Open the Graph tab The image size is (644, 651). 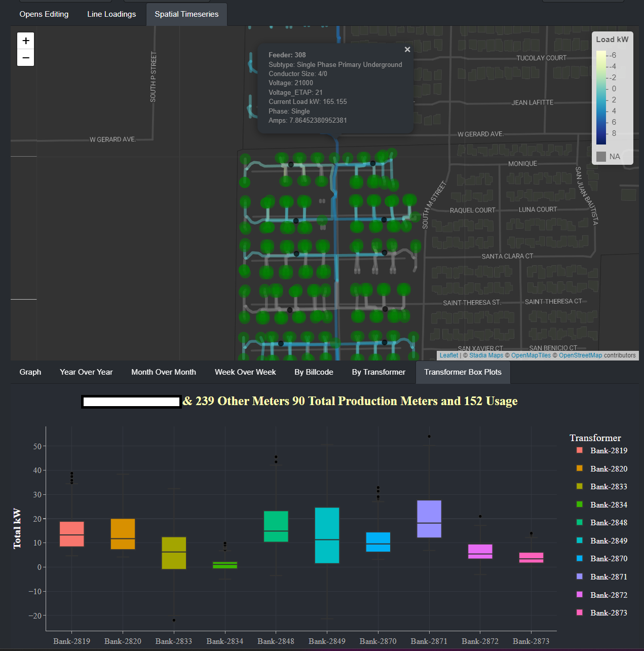[x=30, y=372]
